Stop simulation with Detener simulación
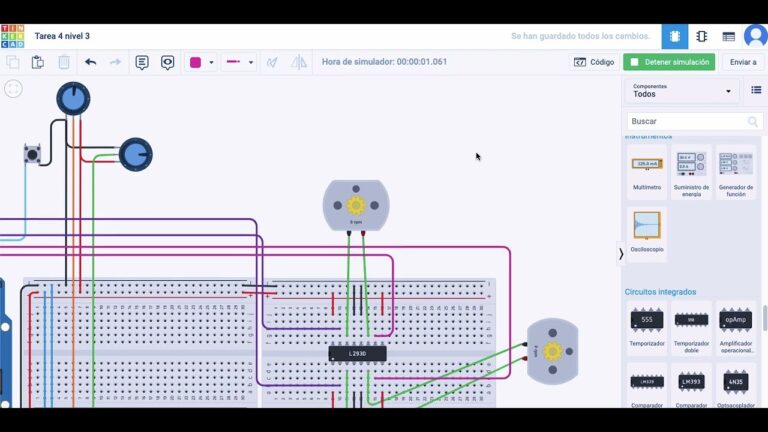Image resolution: width=768 pixels, height=432 pixels. click(x=669, y=62)
